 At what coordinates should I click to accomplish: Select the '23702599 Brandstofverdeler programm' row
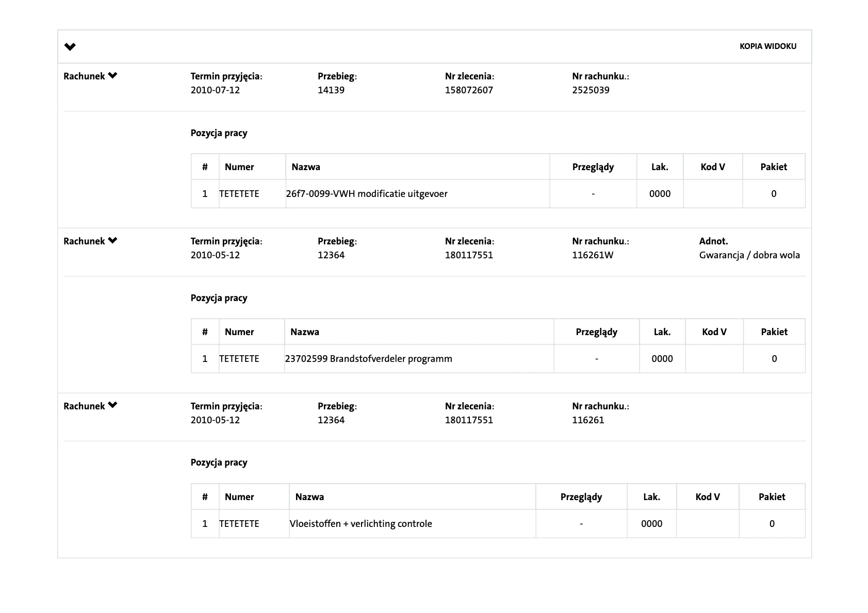[x=368, y=359]
